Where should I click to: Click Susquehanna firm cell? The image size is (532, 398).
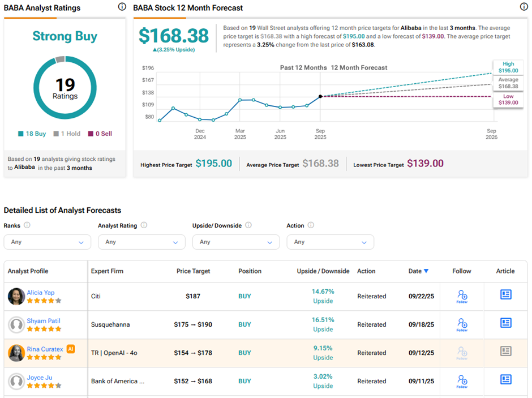click(110, 325)
